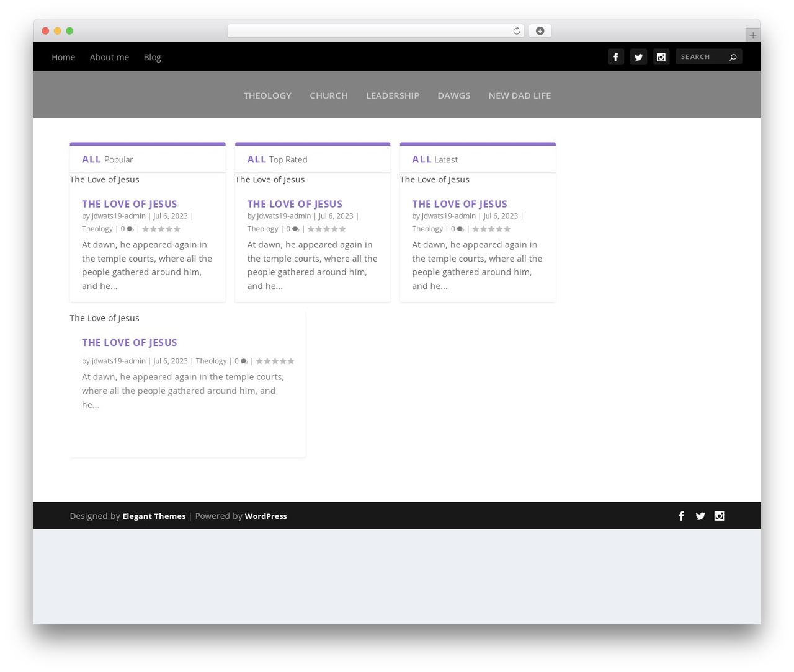The image size is (794, 672).
Task: Open THE LOVE OF JESUS in Popular card
Action: (130, 204)
